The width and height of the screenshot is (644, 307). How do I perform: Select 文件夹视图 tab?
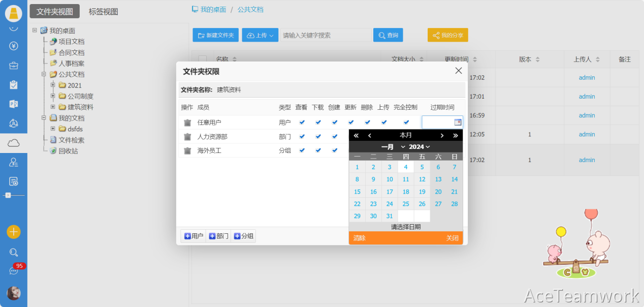point(54,12)
